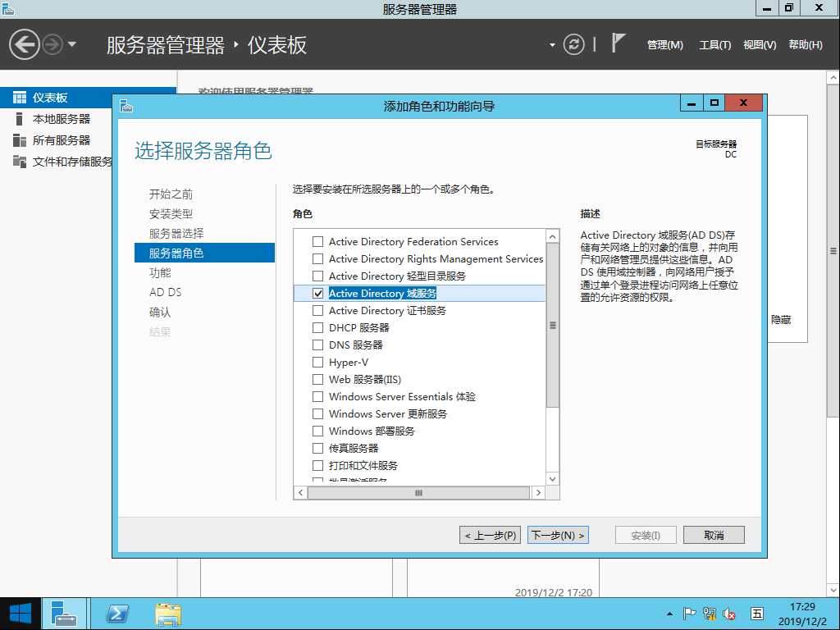Screen dimensions: 840x630
Task: Check Windows Server 更新服务 role
Action: (317, 413)
